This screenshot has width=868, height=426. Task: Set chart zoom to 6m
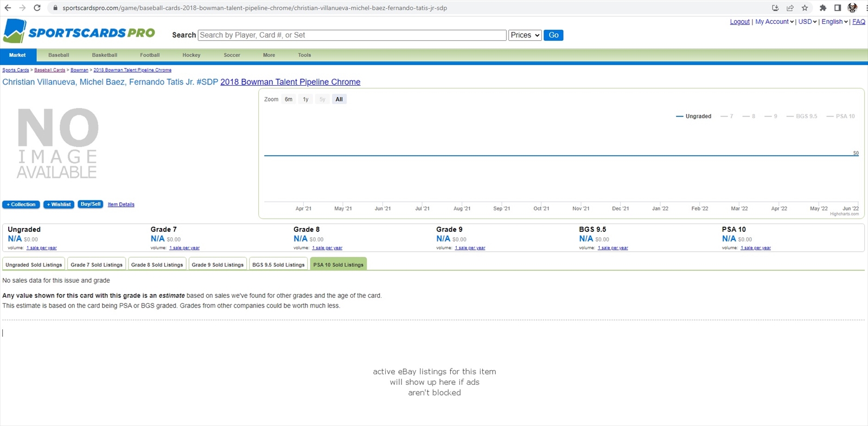pyautogui.click(x=289, y=99)
